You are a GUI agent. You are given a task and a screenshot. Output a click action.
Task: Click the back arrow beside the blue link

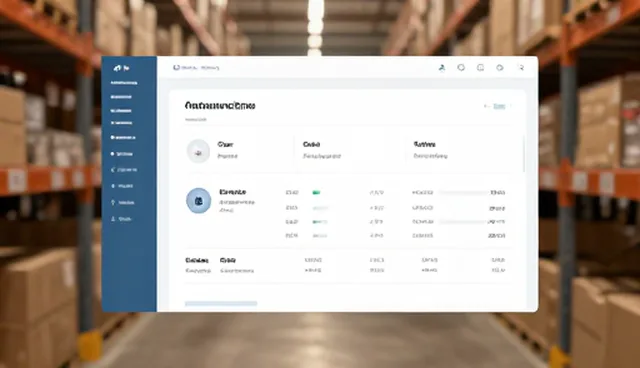pos(486,106)
